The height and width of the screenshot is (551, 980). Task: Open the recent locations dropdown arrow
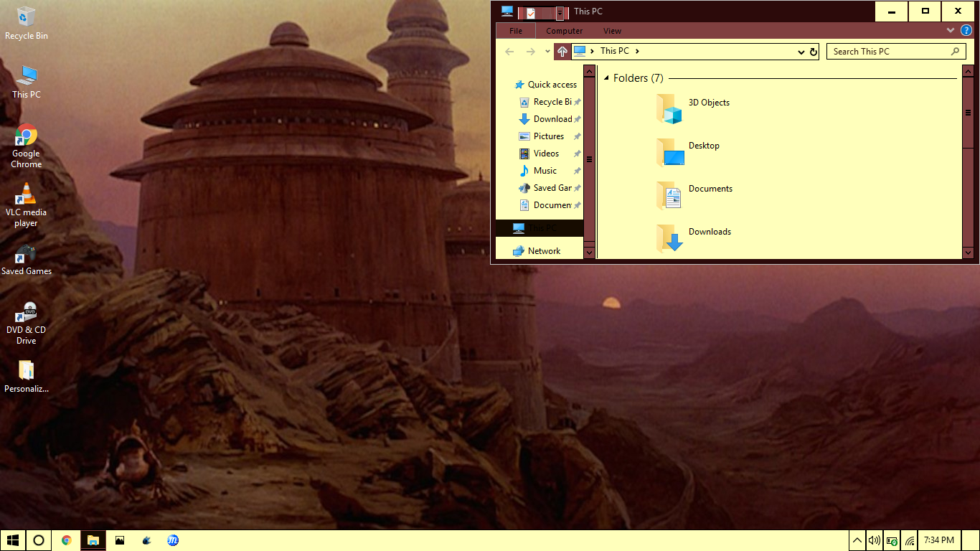(x=547, y=52)
